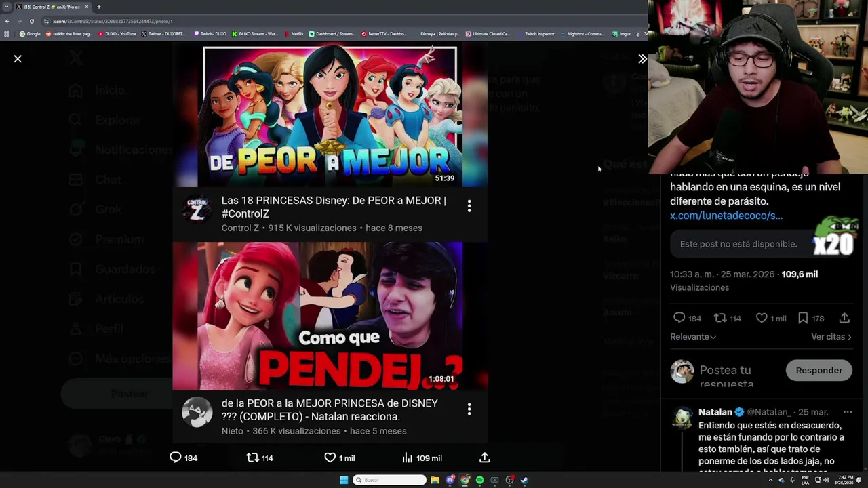
Task: Click Natalan's reply avatar
Action: (682, 418)
